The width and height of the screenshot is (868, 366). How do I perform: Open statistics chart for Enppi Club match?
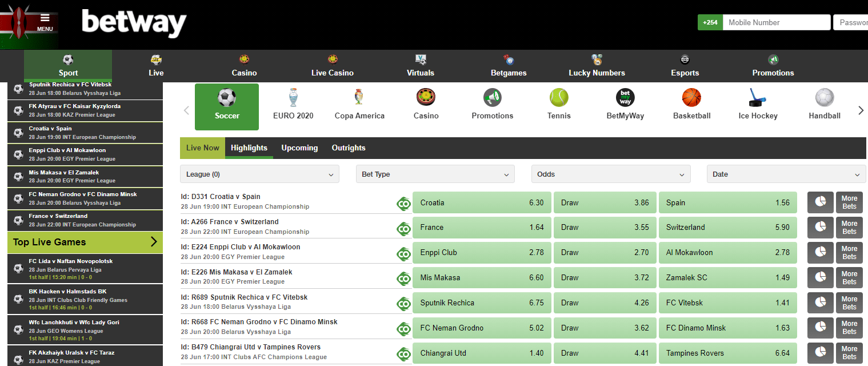820,253
